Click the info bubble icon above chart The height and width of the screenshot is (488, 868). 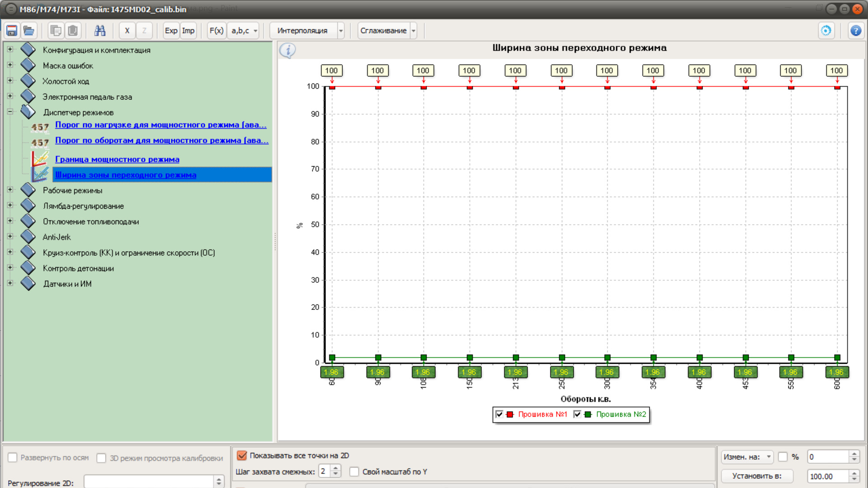[288, 50]
